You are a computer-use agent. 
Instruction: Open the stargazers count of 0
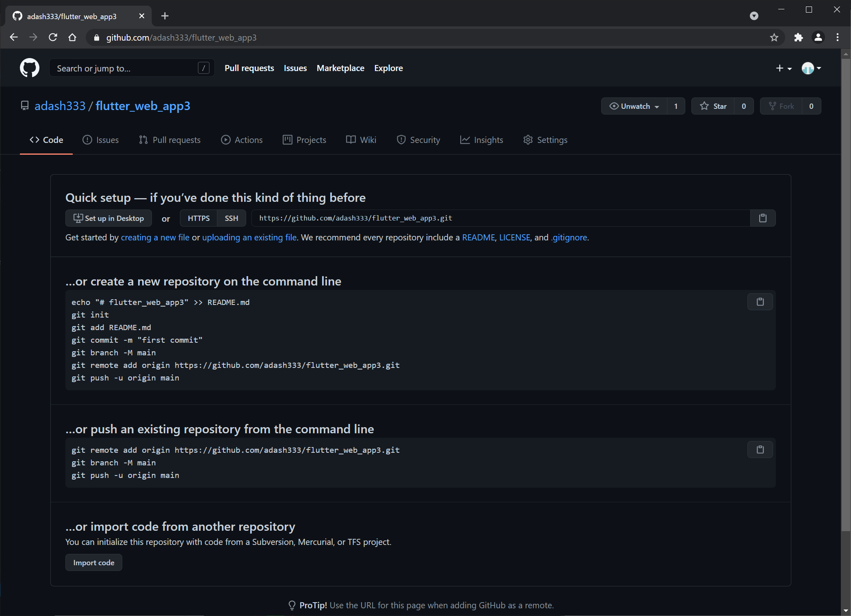tap(744, 106)
